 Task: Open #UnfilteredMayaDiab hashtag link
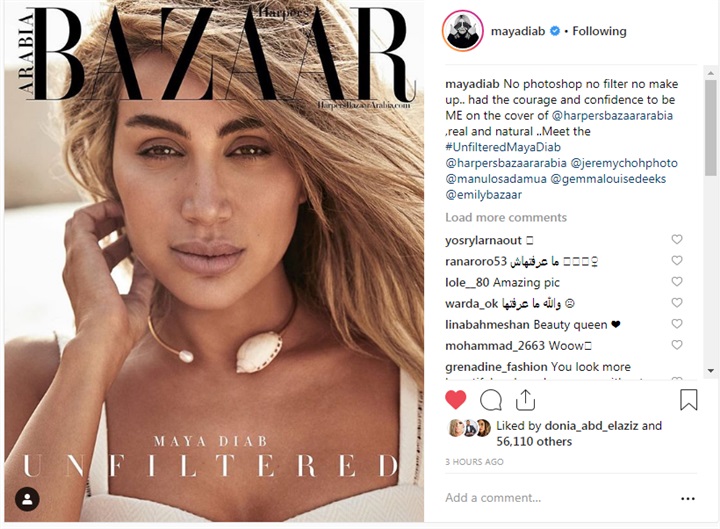point(503,147)
